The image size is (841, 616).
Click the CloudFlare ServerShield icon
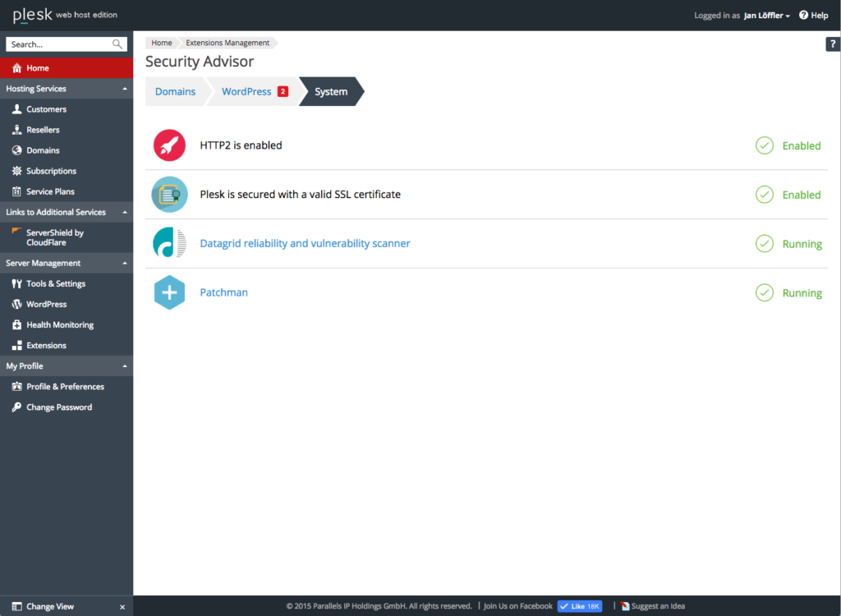coord(16,232)
